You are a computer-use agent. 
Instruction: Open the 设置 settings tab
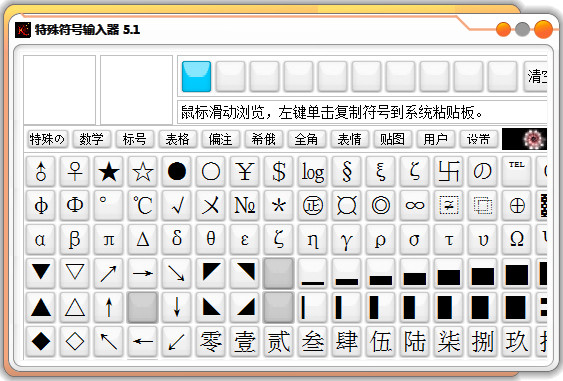point(479,139)
